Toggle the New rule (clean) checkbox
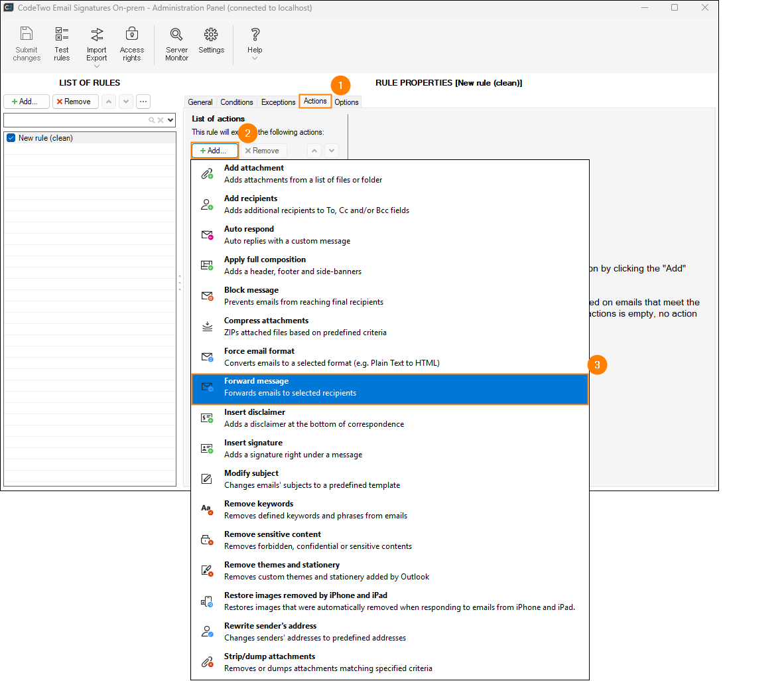Screen dimensions: 784x681 click(x=11, y=138)
